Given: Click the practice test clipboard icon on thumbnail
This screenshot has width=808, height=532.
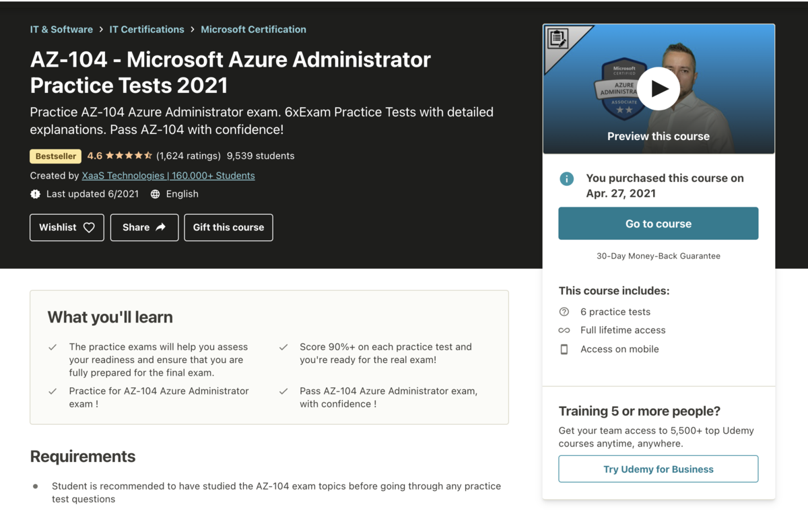Looking at the screenshot, I should coord(558,38).
